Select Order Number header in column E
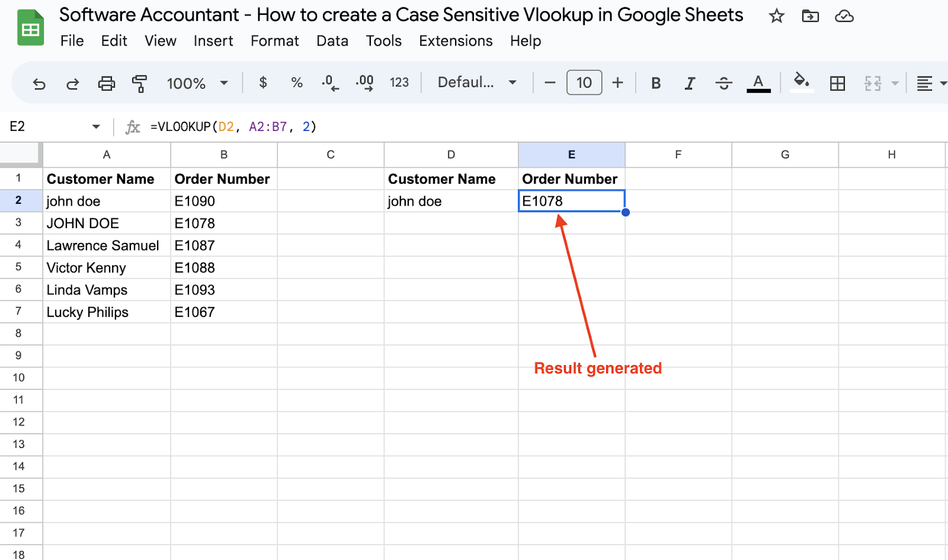 (x=572, y=179)
